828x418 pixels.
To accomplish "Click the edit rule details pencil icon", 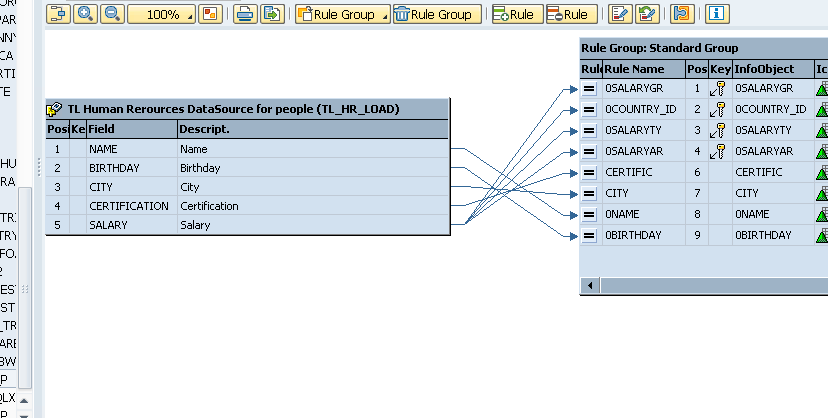I will [x=620, y=14].
